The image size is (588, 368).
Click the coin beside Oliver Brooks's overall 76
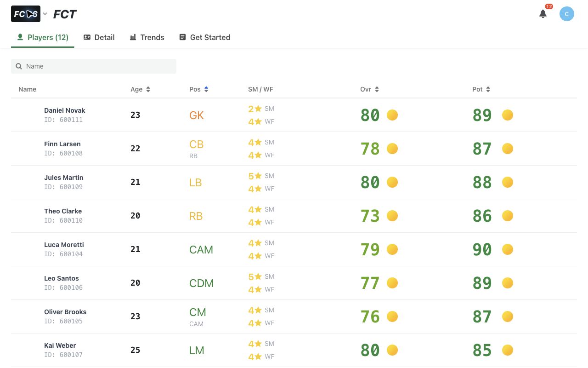[392, 316]
